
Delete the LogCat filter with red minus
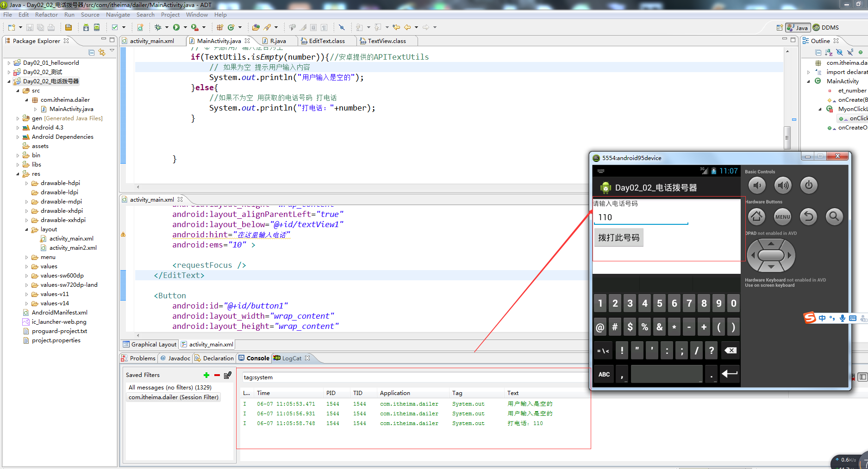point(217,375)
